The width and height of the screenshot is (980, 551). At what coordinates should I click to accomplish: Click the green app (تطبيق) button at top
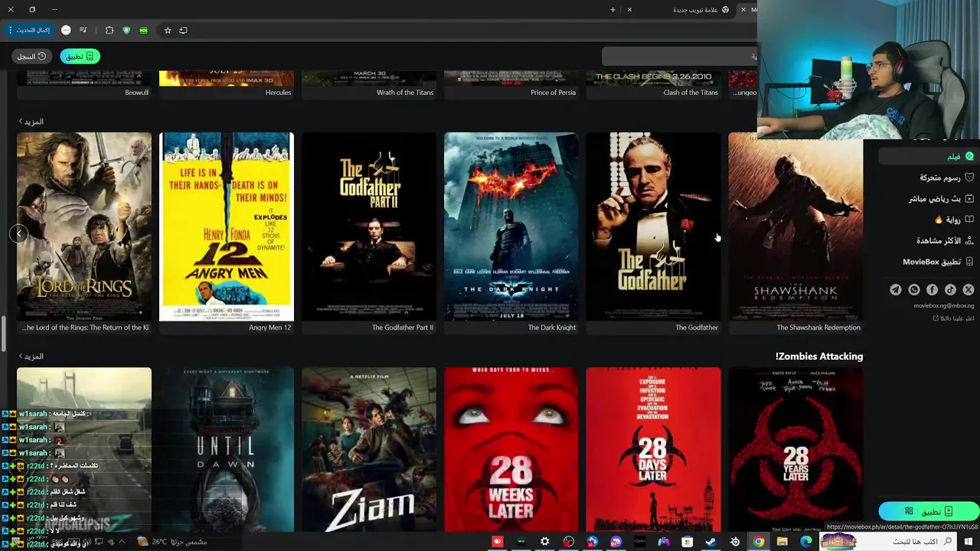pos(80,56)
